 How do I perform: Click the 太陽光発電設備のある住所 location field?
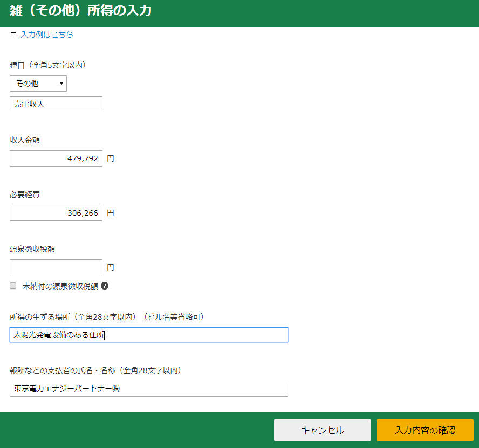(x=149, y=335)
